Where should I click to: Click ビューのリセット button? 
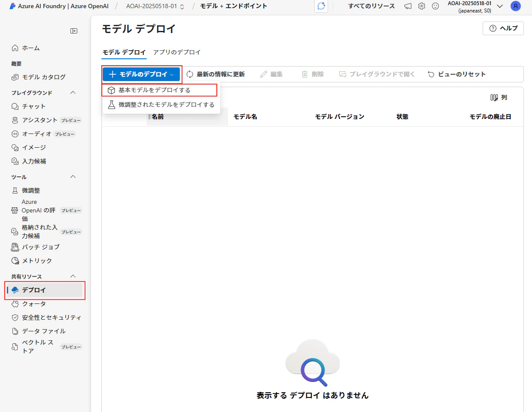456,74
